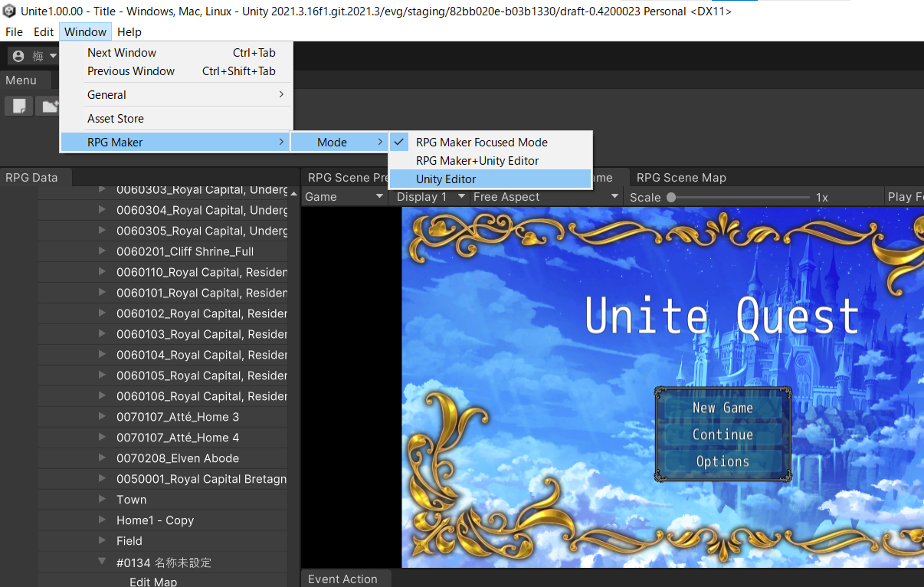The height and width of the screenshot is (587, 924).
Task: Expand the 0060304_Royal Capital map entry
Action: [102, 210]
